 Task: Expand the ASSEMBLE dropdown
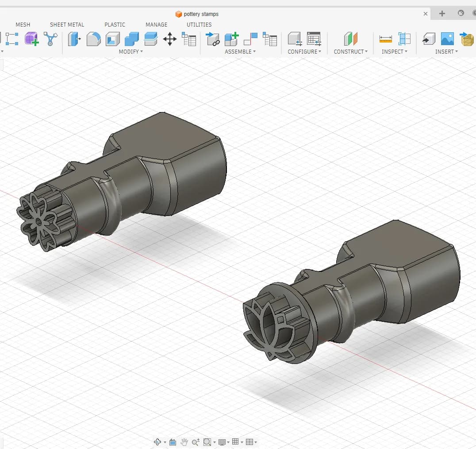coord(240,52)
